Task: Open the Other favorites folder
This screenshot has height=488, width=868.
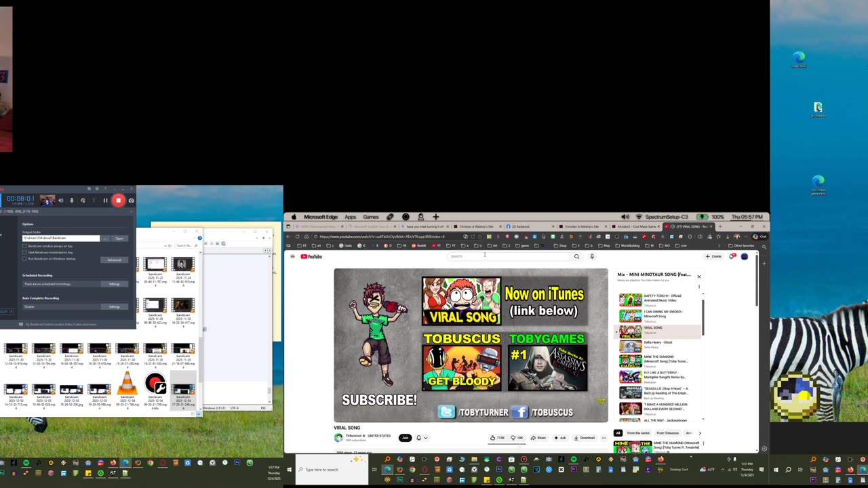Action: click(743, 245)
